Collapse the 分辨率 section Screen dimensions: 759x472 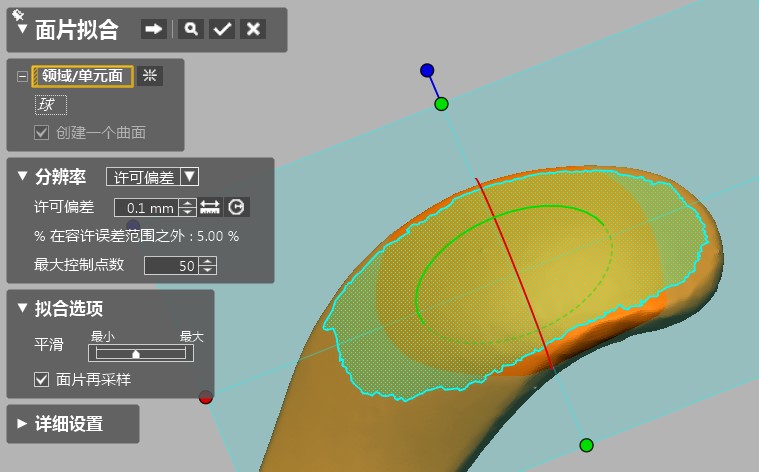22,177
